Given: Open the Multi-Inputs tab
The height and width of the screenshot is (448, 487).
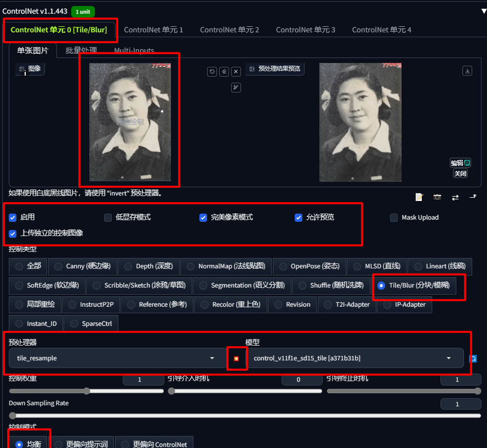Looking at the screenshot, I should [x=134, y=50].
